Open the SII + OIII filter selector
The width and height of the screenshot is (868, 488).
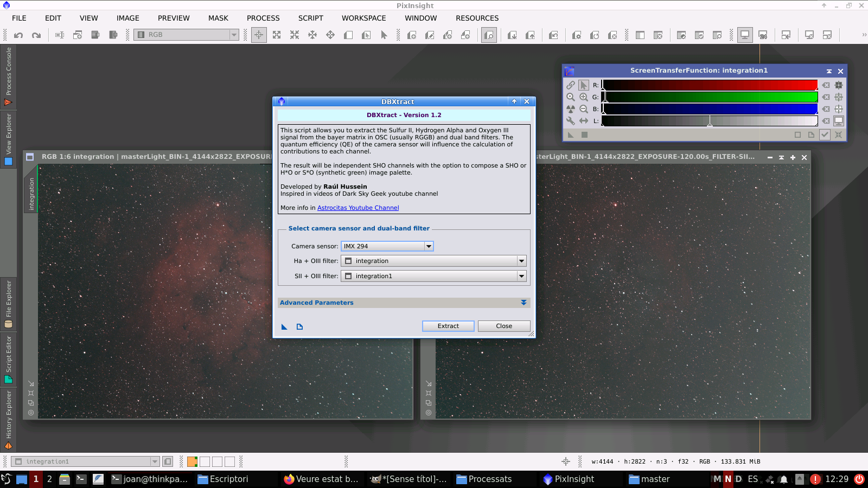pos(520,275)
